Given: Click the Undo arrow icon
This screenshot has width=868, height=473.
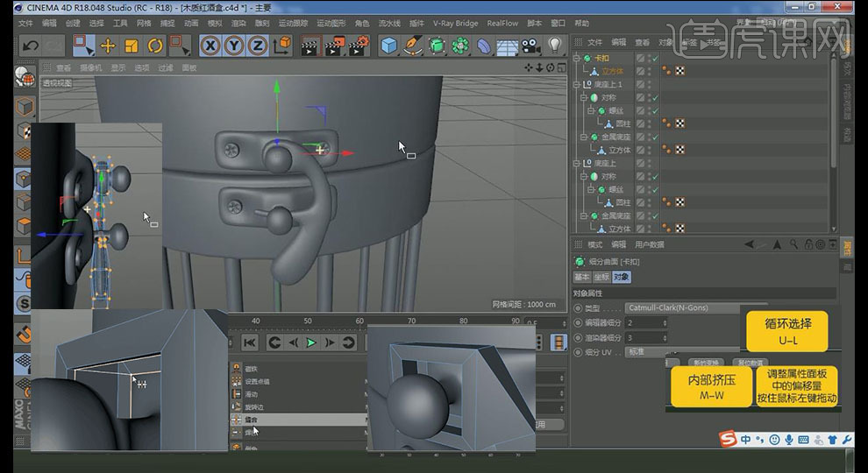Looking at the screenshot, I should point(31,46).
